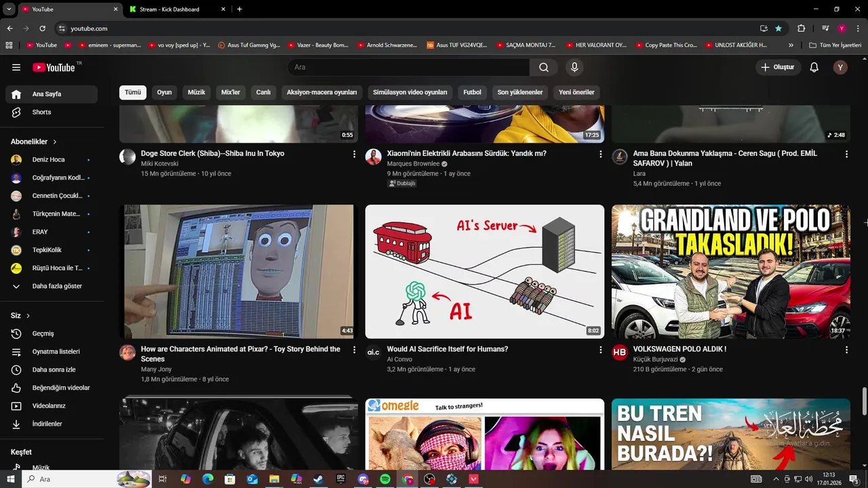
Task: Open more options for Would AI Sacrifice video
Action: pos(600,350)
